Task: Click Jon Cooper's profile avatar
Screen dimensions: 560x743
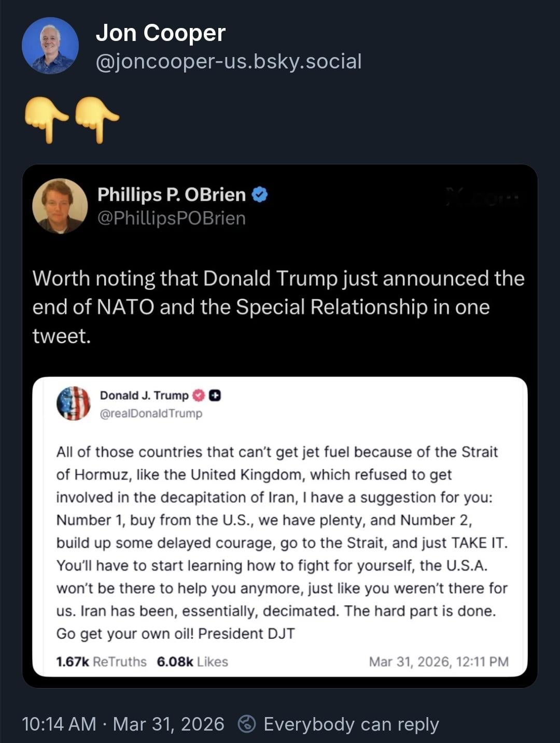Action: pos(50,46)
